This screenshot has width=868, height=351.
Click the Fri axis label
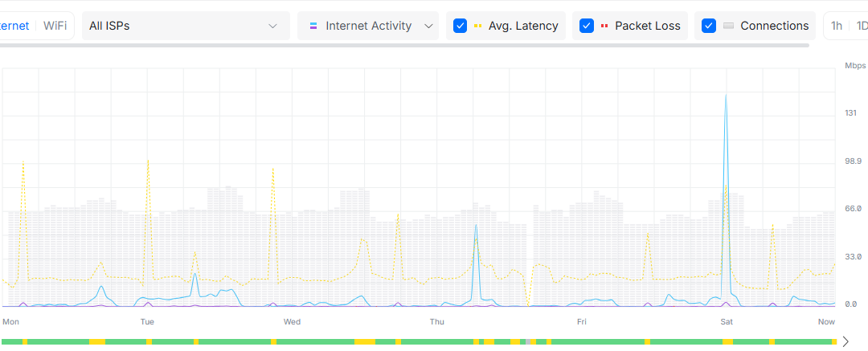coord(582,321)
